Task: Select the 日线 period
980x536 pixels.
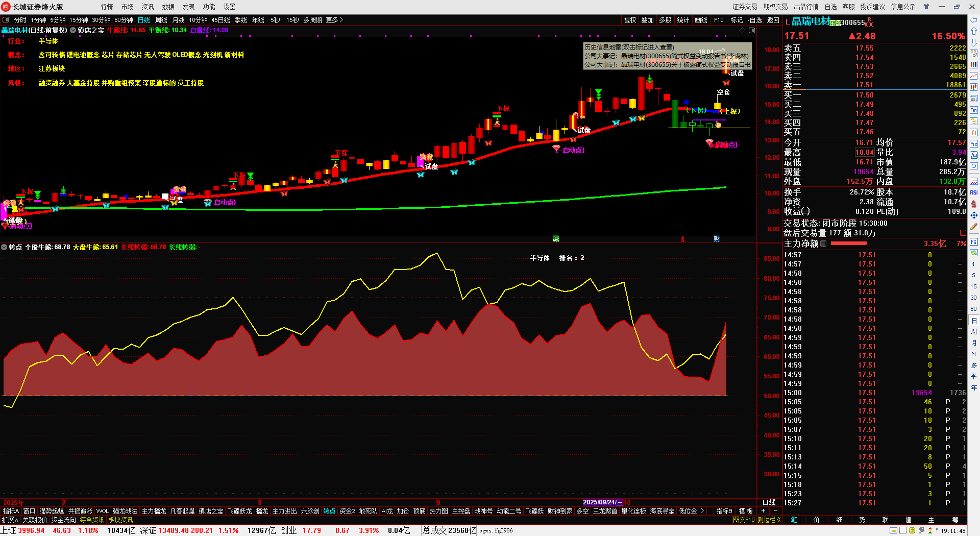Action: point(144,20)
